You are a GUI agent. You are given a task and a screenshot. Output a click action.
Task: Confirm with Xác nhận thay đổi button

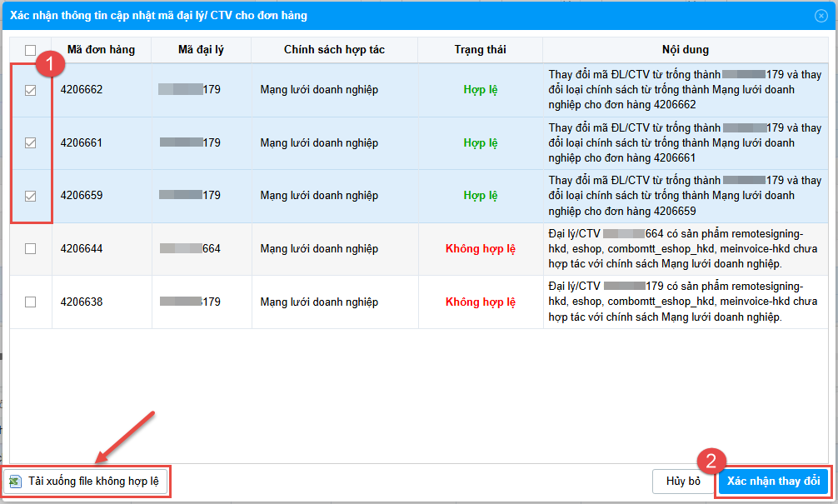(773, 481)
